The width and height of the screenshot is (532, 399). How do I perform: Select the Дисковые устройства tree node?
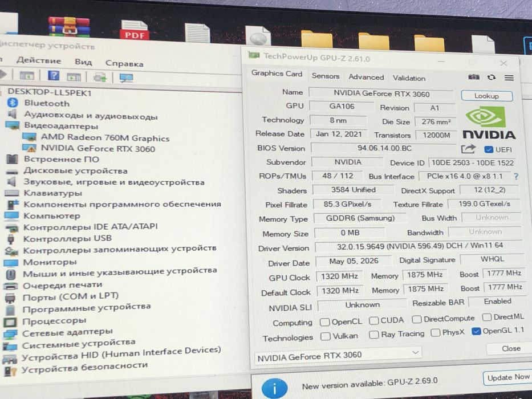[x=75, y=170]
